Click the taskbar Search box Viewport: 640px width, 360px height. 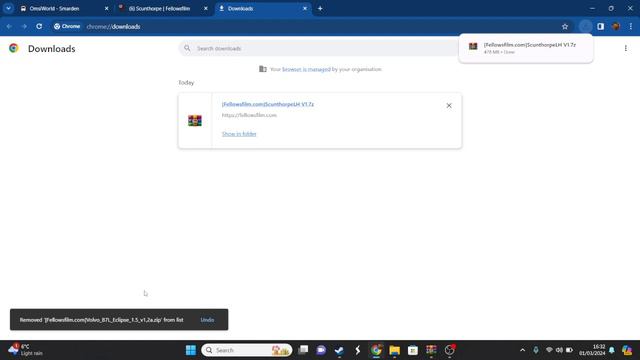tap(247, 350)
